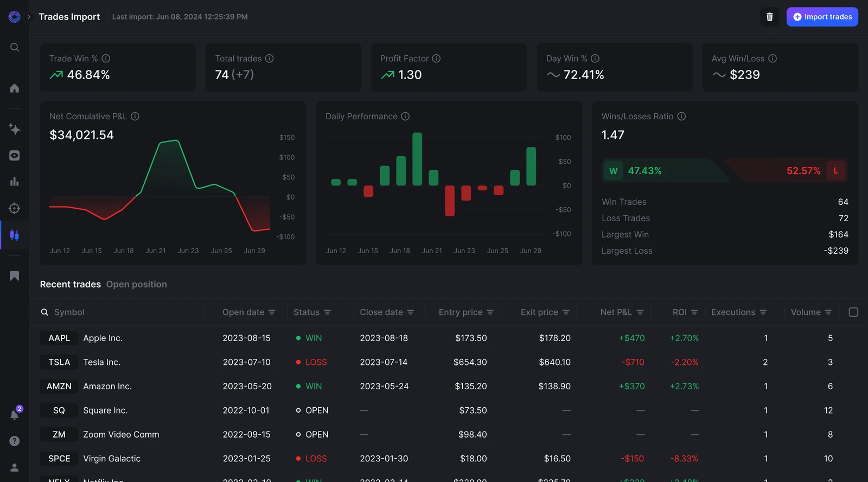Screen dimensions: 868x482
Task: Open the Executions column filter
Action: [x=763, y=312]
